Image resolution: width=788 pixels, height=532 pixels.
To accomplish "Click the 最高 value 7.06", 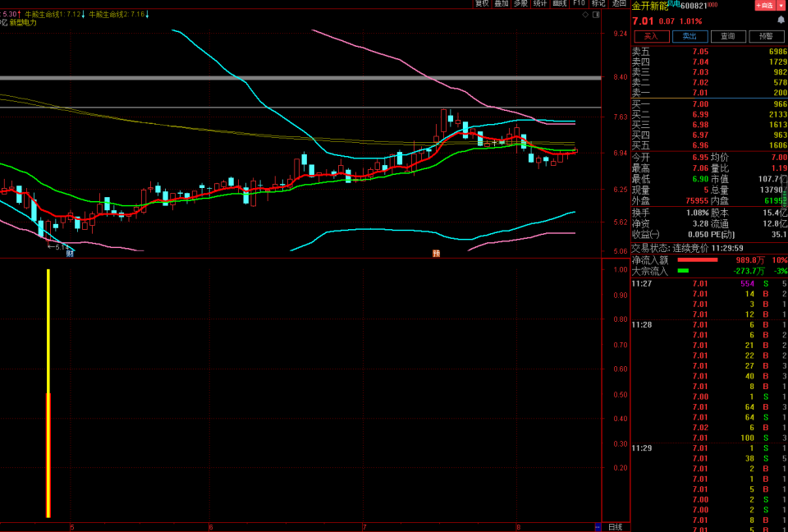I will pos(700,168).
